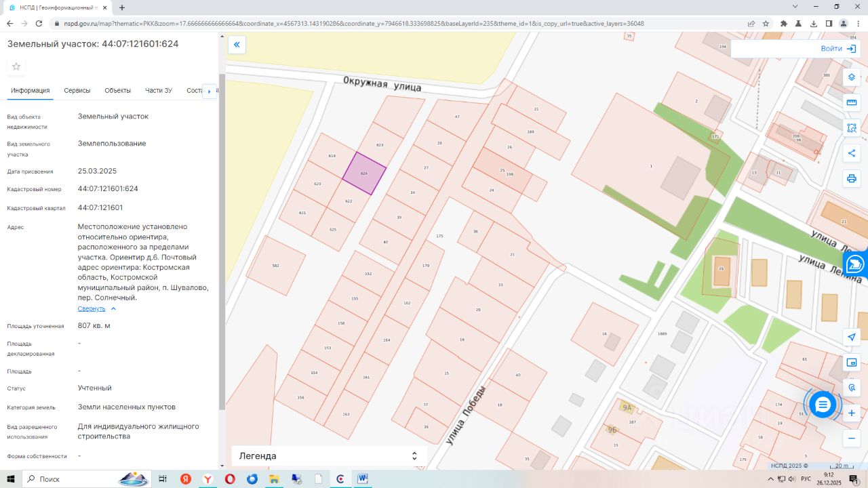This screenshot has height=488, width=868.
Task: Collapse the info sidebar with double chevron
Action: point(237,45)
